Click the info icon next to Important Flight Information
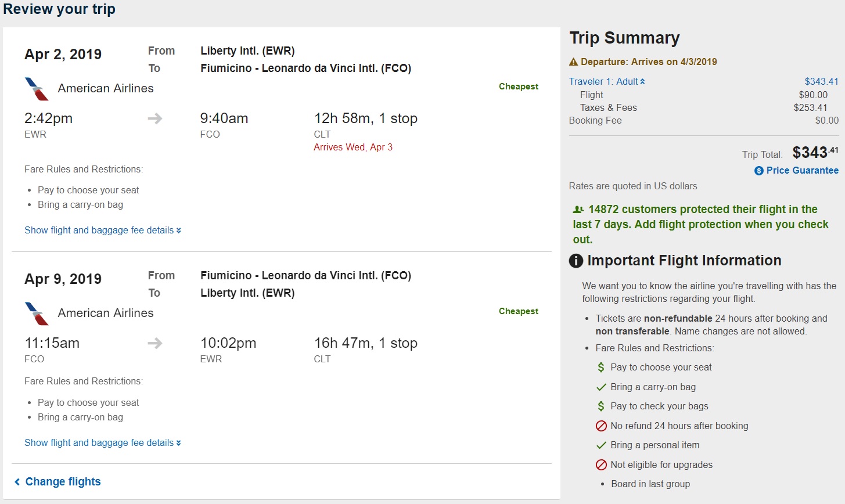Viewport: 845px width, 504px height. [576, 261]
